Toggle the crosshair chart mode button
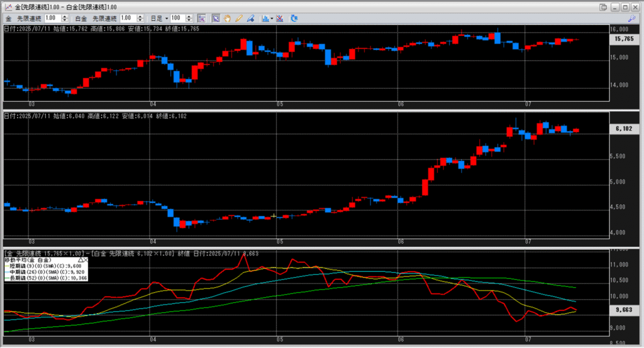 click(x=202, y=19)
